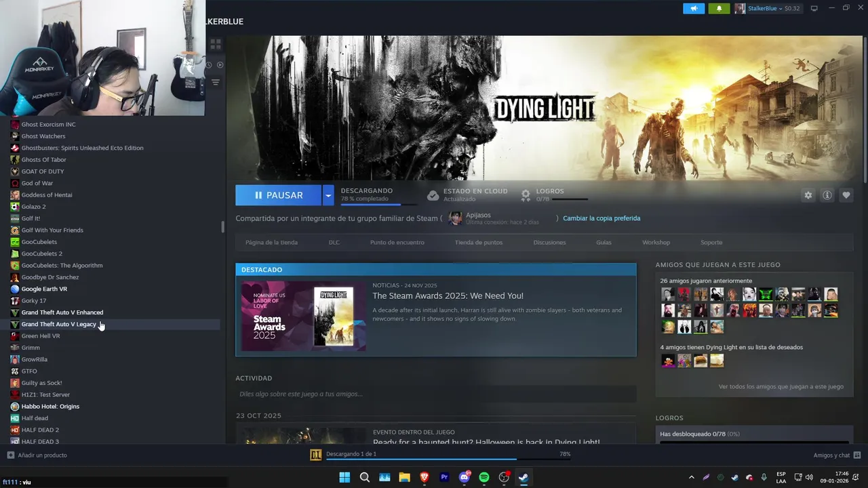Open the Workshop tab
Screen dimensions: 868x488
(x=656, y=242)
